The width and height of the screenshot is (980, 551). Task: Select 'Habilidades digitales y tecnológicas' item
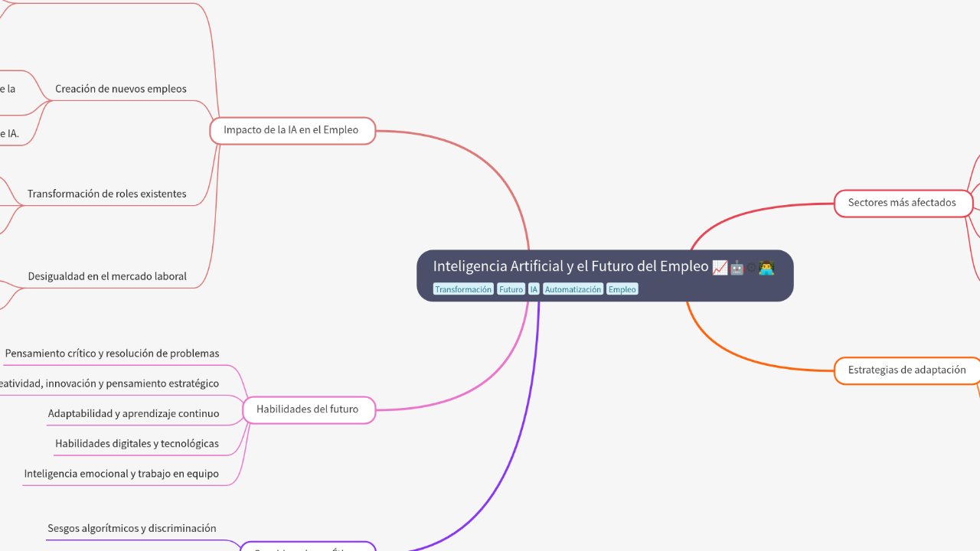pos(137,444)
